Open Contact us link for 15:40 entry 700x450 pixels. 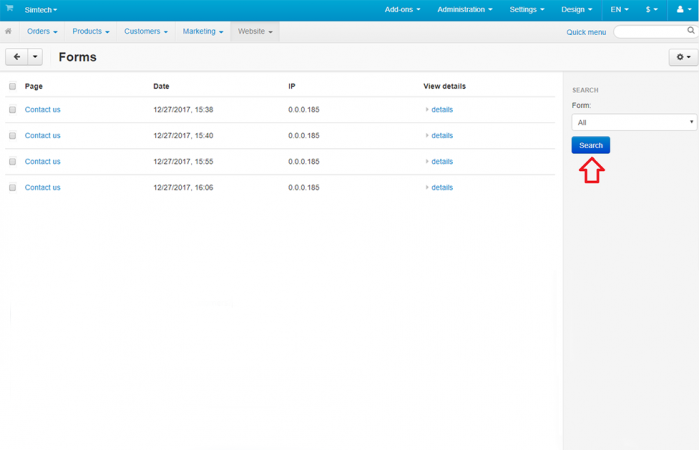42,135
